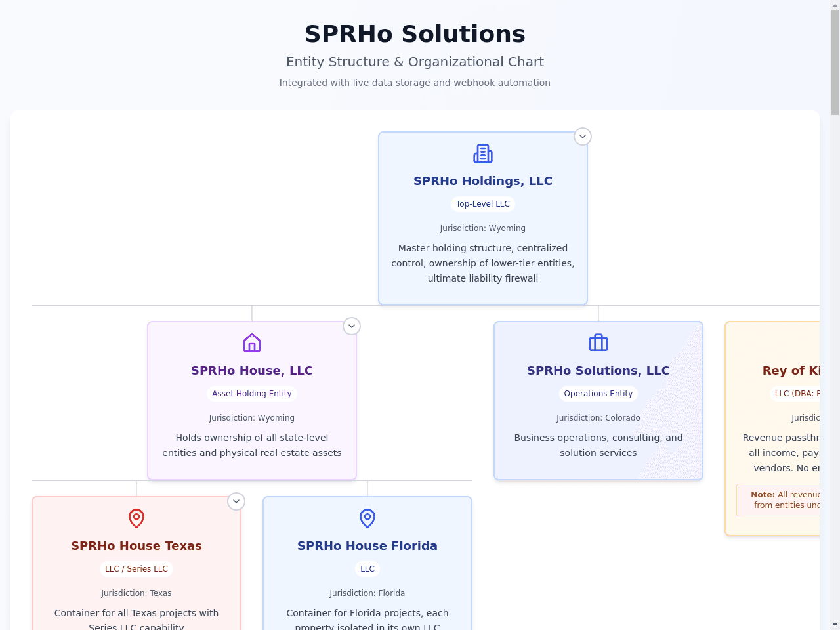Select the SPRHo Solutions, LLC card title

[598, 371]
